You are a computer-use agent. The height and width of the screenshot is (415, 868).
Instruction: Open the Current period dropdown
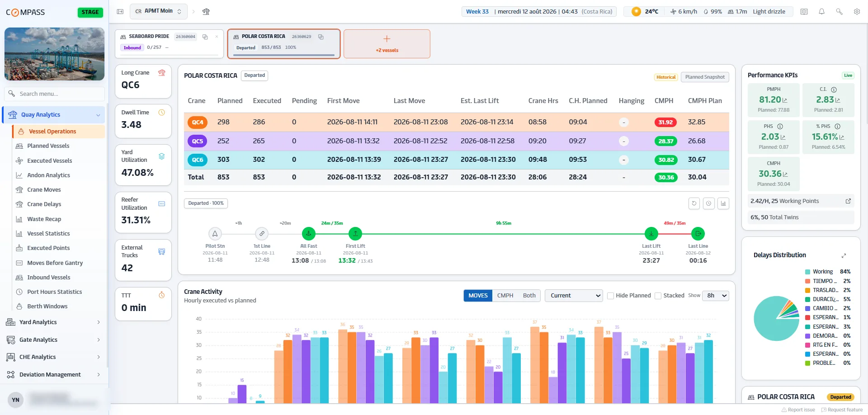click(574, 296)
